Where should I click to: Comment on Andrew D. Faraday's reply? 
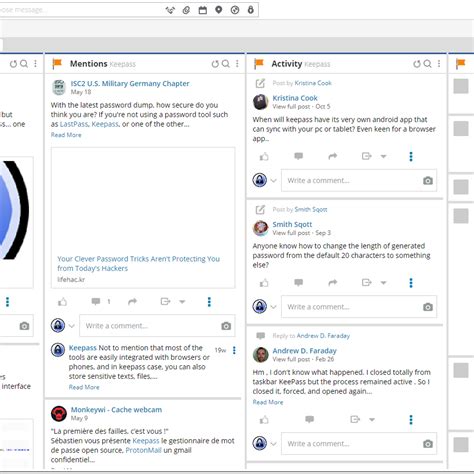pyautogui.click(x=310, y=419)
